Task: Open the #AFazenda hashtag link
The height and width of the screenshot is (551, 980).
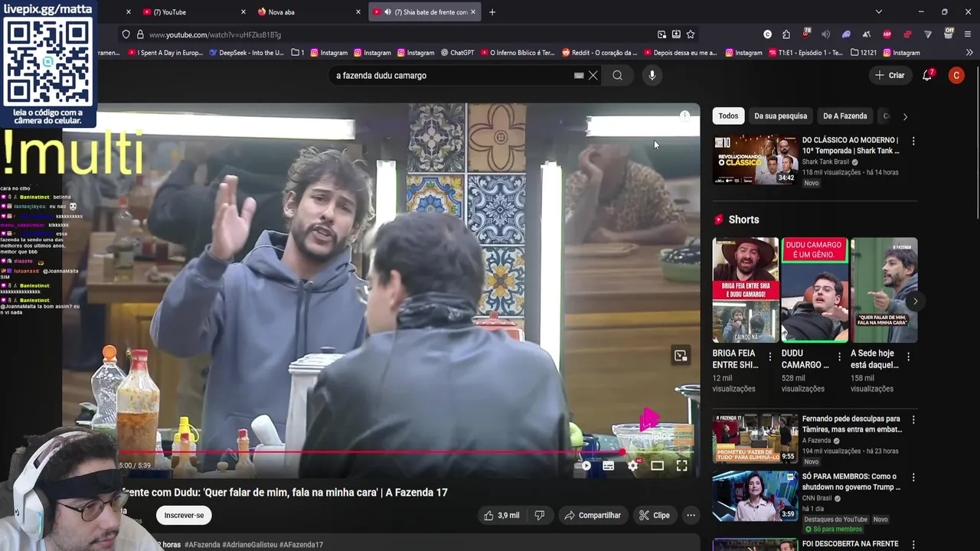Action: [202, 545]
